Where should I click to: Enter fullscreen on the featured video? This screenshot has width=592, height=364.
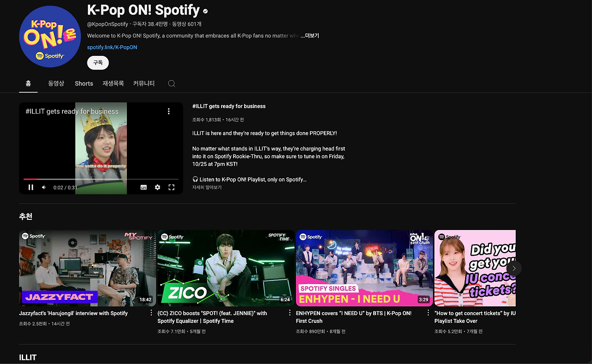tap(172, 187)
